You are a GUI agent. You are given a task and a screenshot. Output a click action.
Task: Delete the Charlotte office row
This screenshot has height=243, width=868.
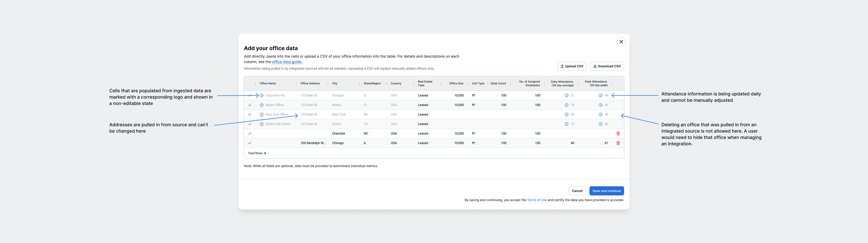pos(618,134)
